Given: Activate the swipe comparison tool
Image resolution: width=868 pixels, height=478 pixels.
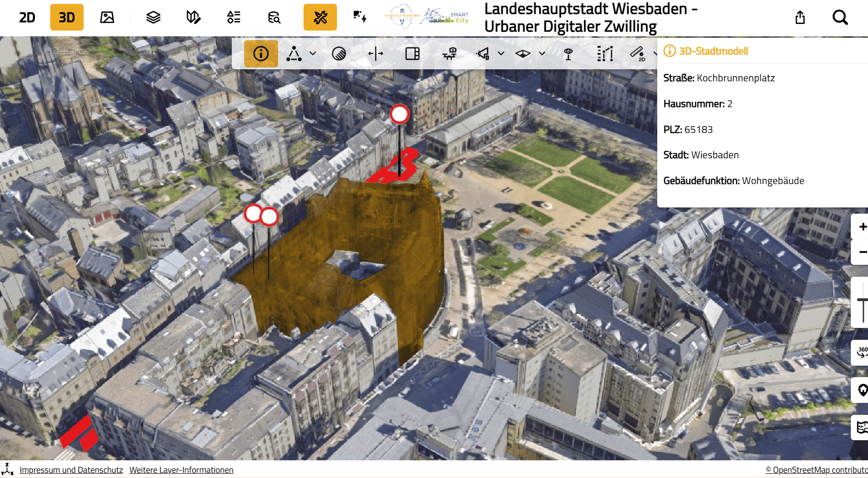Looking at the screenshot, I should click(x=376, y=54).
